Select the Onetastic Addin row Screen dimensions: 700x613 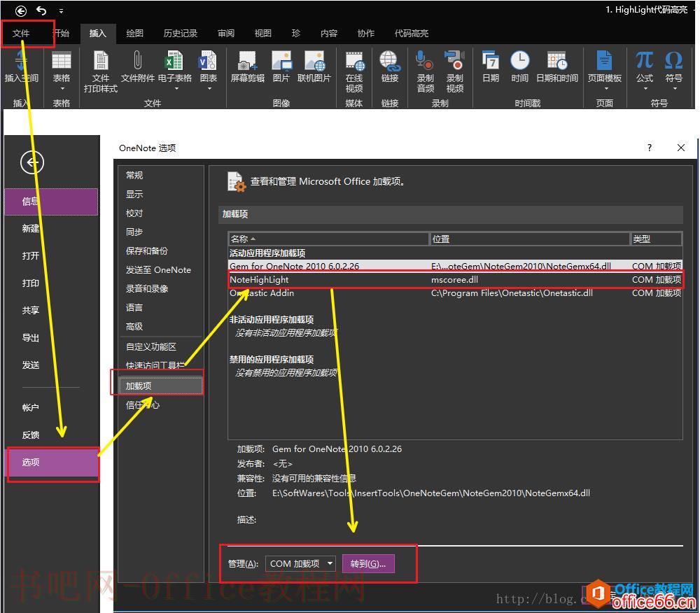pyautogui.click(x=455, y=293)
